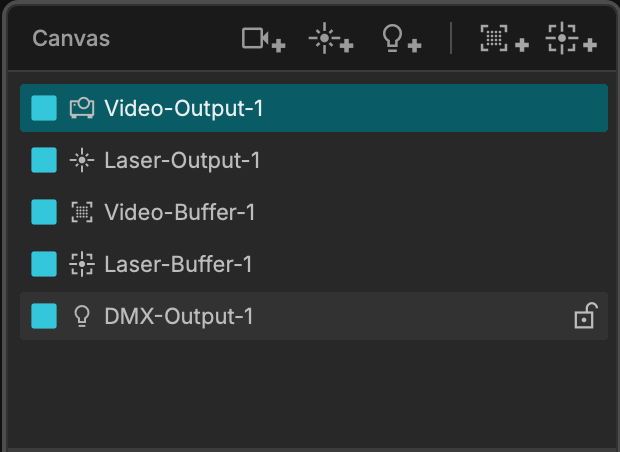Click the cyan swatch of Laser-Output-1
Screen dimensions: 620x452
44,160
